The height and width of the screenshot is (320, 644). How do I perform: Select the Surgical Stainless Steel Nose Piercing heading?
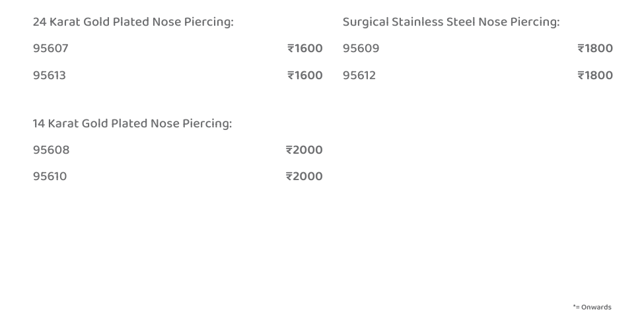450,22
